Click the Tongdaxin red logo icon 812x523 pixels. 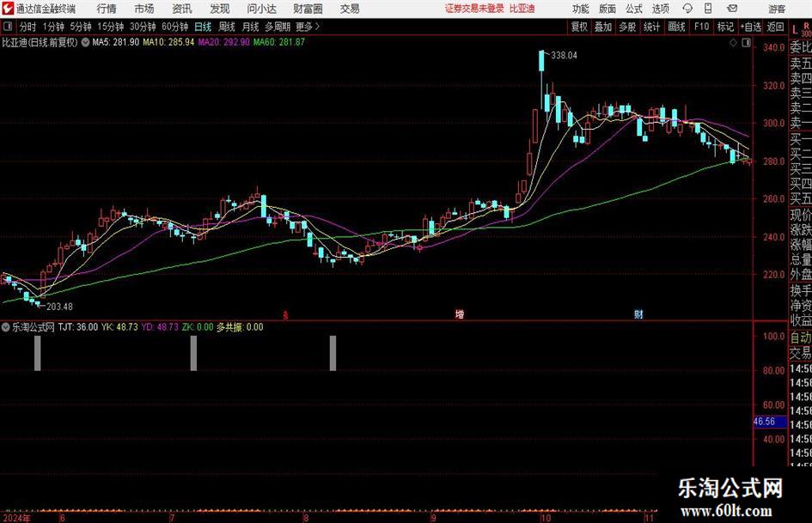[7, 9]
